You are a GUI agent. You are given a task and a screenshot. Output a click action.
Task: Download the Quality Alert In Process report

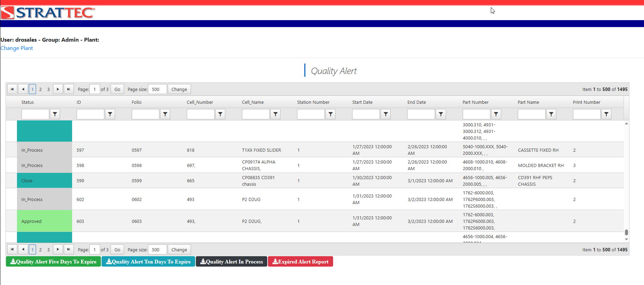(232, 262)
